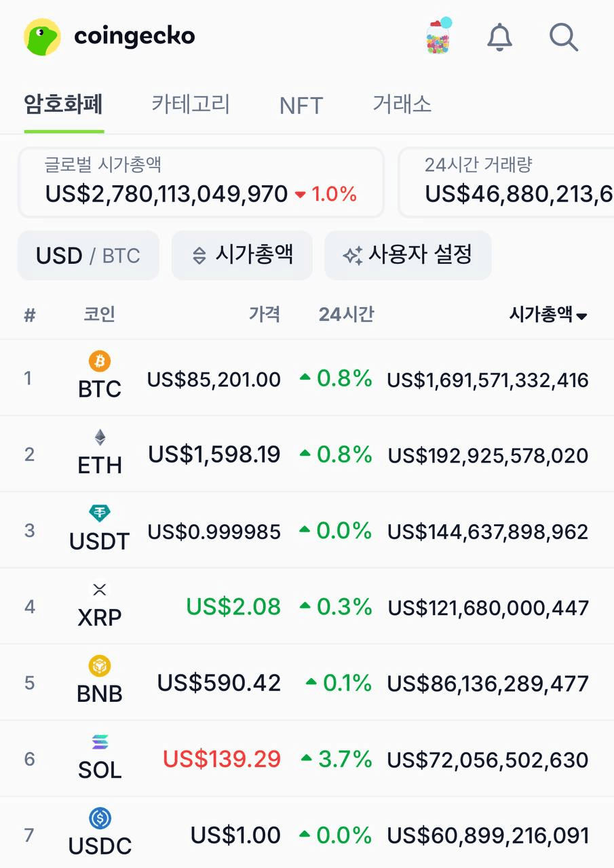Click the BNB coin icon
614x868 pixels.
100,666
